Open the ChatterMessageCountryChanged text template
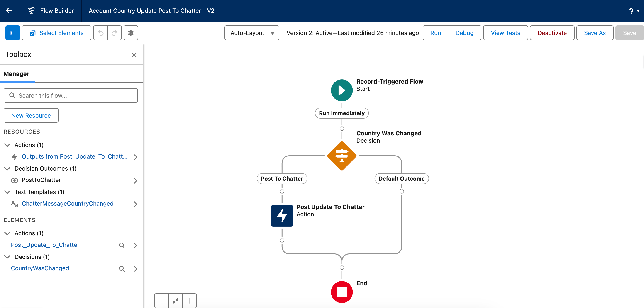644x308 pixels. click(68, 204)
